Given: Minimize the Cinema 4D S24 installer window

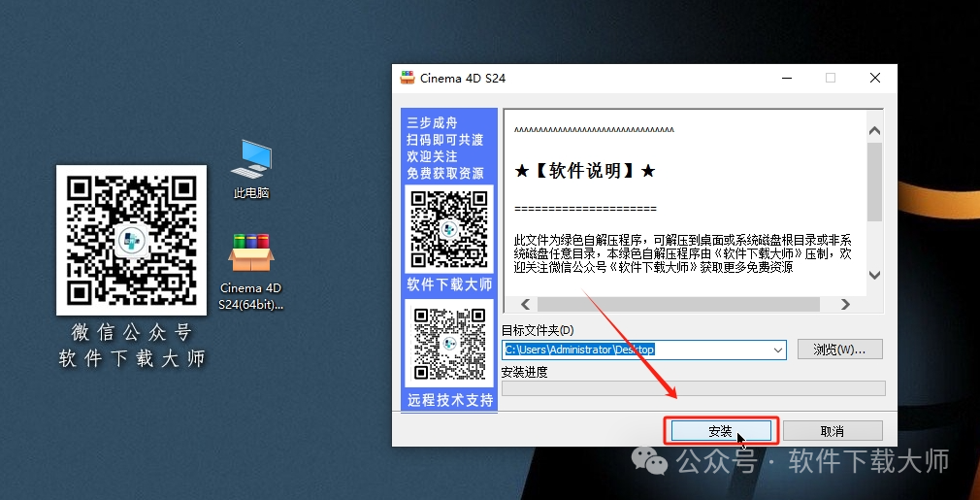Looking at the screenshot, I should pyautogui.click(x=784, y=78).
